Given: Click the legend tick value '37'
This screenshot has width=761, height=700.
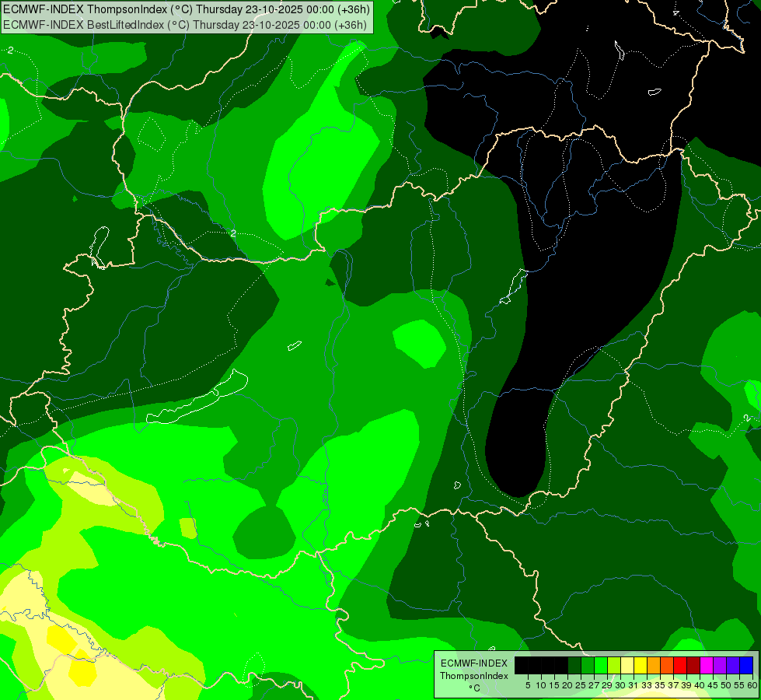Looking at the screenshot, I should click(674, 685).
